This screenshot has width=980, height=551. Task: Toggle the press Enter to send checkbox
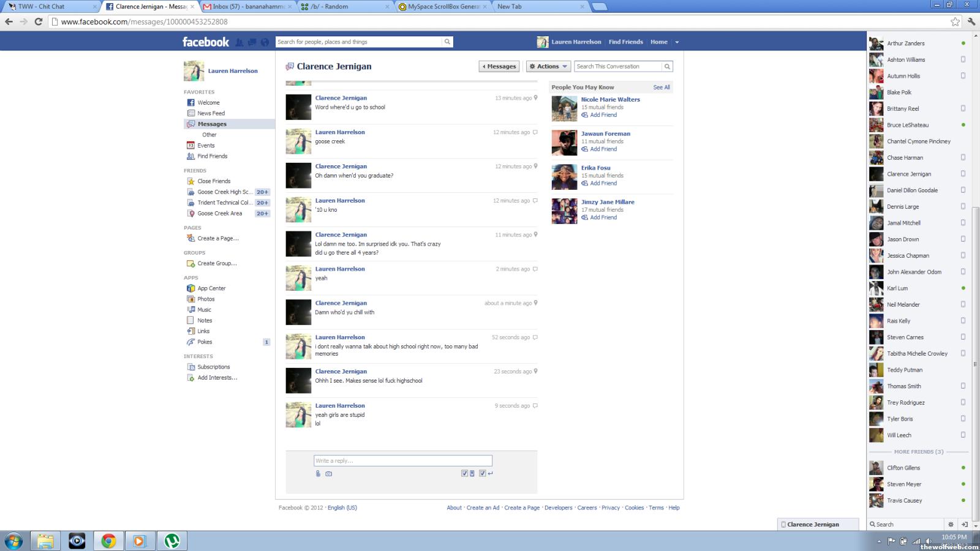[x=483, y=473]
